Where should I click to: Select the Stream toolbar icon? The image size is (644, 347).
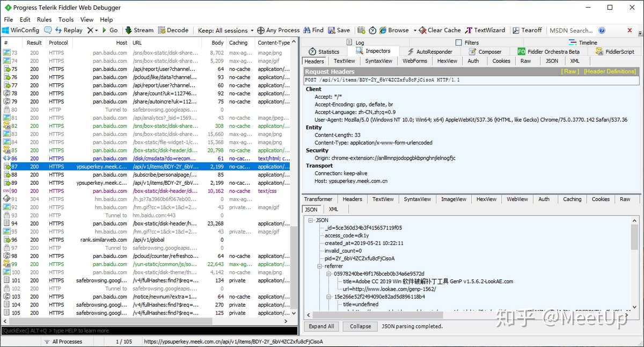point(139,30)
